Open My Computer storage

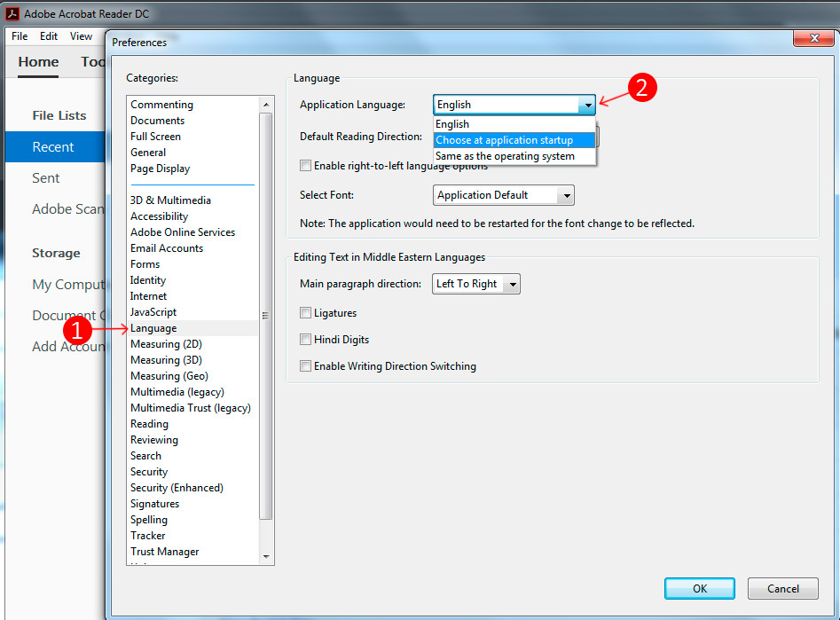[x=68, y=284]
